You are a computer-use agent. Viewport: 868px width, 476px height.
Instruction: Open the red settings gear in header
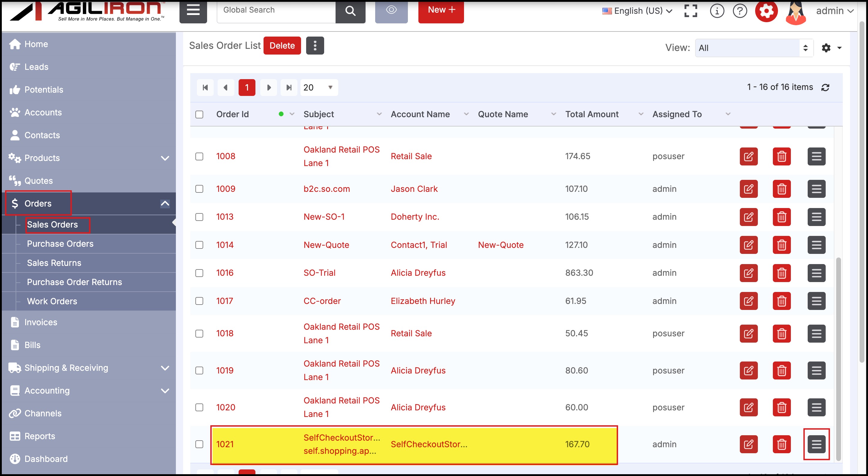click(x=766, y=11)
